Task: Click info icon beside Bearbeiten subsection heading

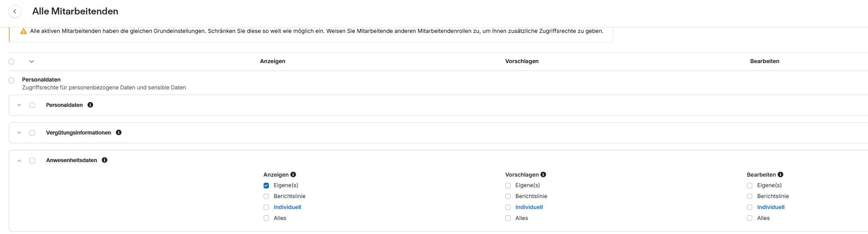Action: 780,174
